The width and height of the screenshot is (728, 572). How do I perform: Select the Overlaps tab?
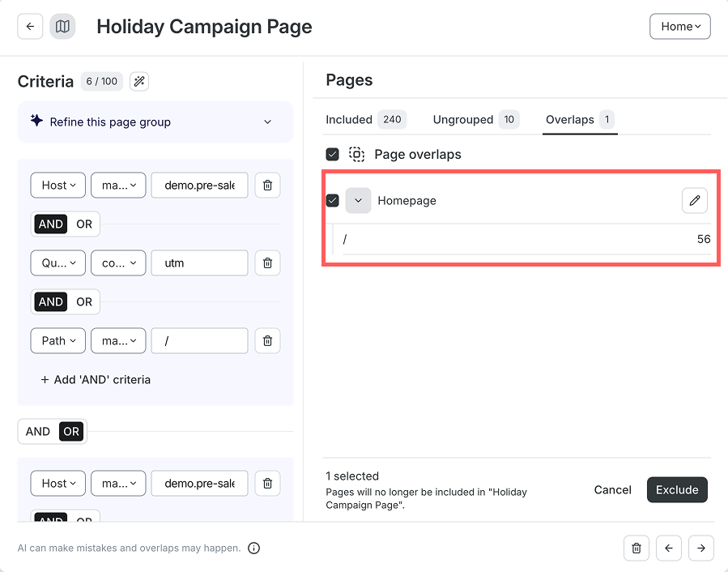580,120
